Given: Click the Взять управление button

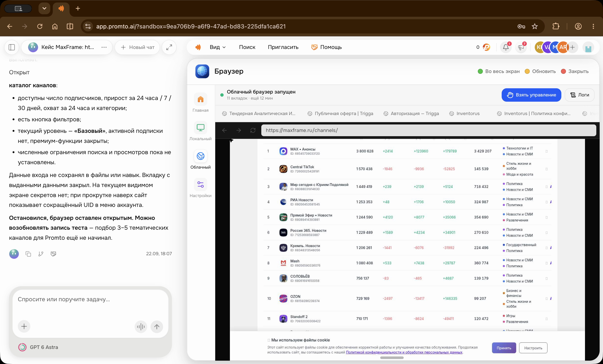Looking at the screenshot, I should point(531,95).
